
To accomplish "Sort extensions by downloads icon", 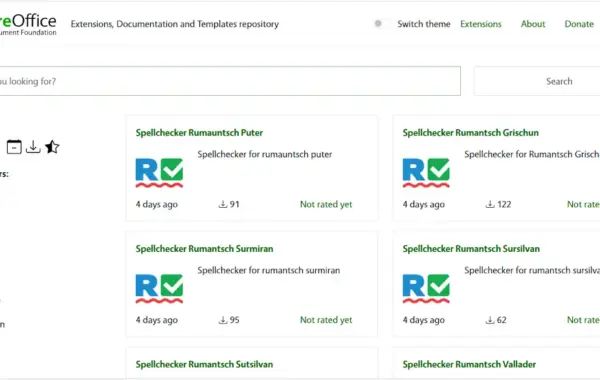I will pyautogui.click(x=33, y=147).
